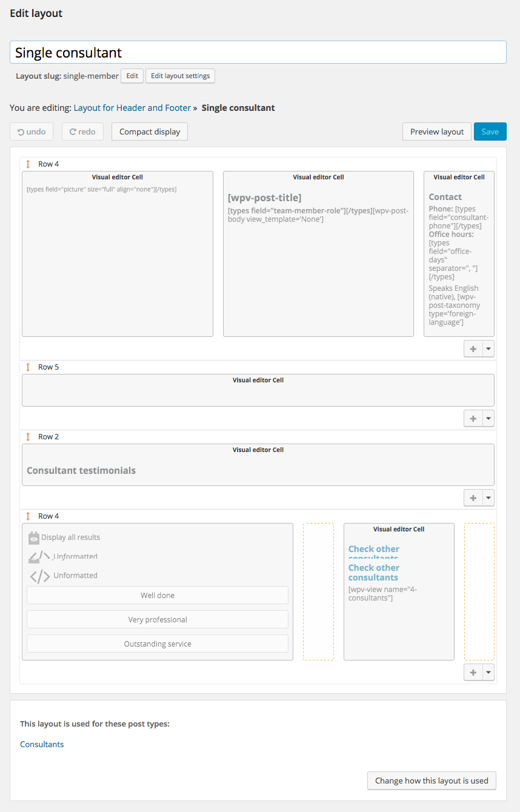Click the move handle icon of Row 2
The height and width of the screenshot is (812, 520).
click(x=28, y=437)
